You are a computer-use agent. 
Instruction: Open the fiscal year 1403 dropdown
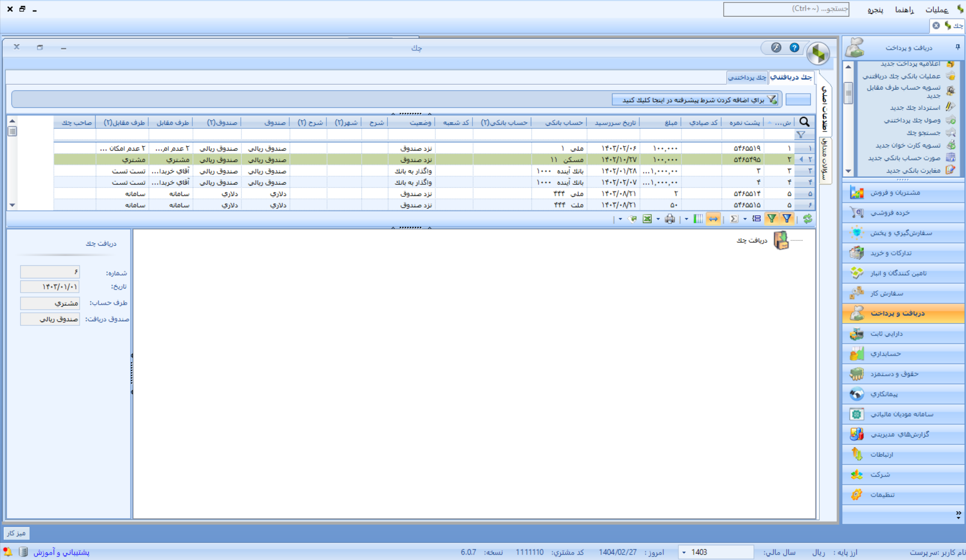click(684, 552)
